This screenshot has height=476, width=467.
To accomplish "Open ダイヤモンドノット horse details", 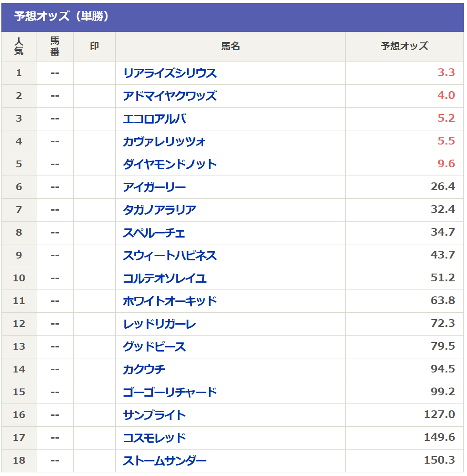I will point(169,165).
